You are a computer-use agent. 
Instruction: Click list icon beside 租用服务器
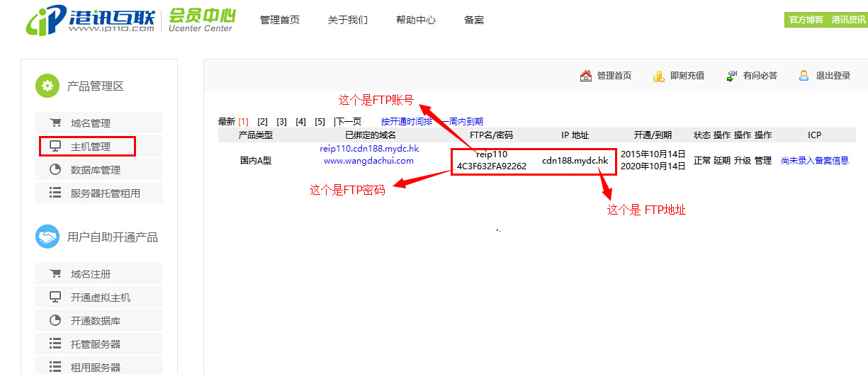click(55, 367)
